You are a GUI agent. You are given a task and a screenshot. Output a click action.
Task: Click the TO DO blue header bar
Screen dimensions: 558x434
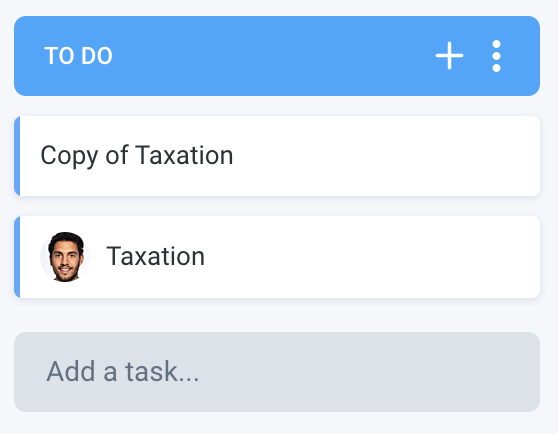pos(277,56)
